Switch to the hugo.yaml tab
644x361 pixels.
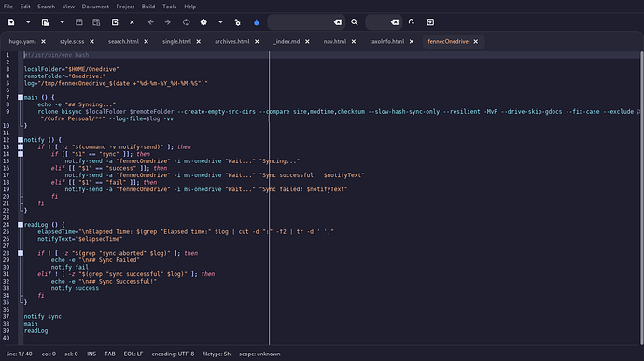click(22, 41)
